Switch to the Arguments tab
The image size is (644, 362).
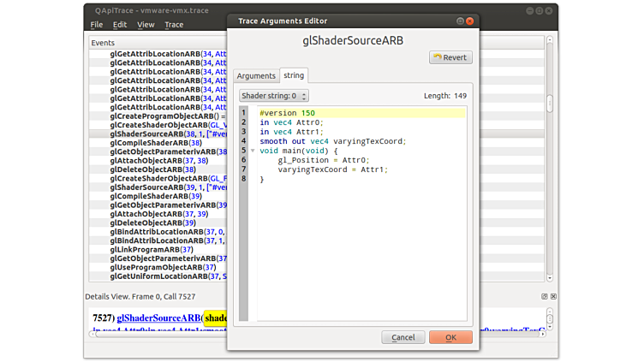pos(256,76)
